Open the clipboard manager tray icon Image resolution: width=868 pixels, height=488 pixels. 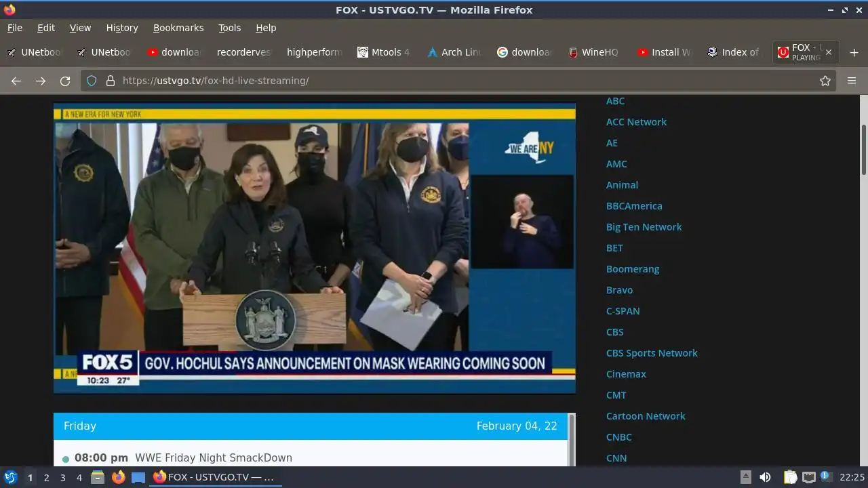(791, 477)
